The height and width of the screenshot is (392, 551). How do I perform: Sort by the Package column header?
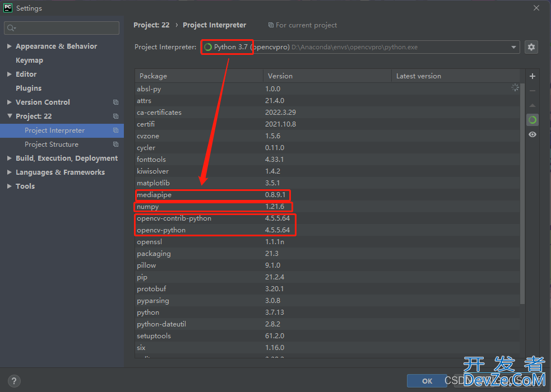(199, 76)
